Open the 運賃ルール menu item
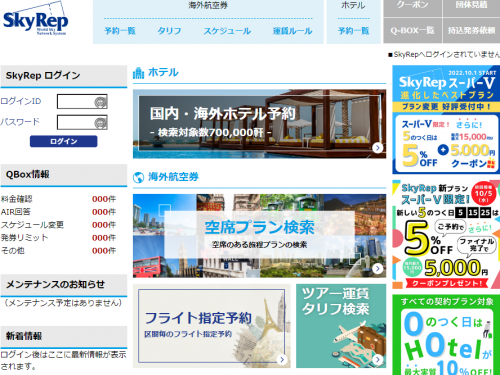Image resolution: width=500 pixels, height=375 pixels. pos(292,31)
